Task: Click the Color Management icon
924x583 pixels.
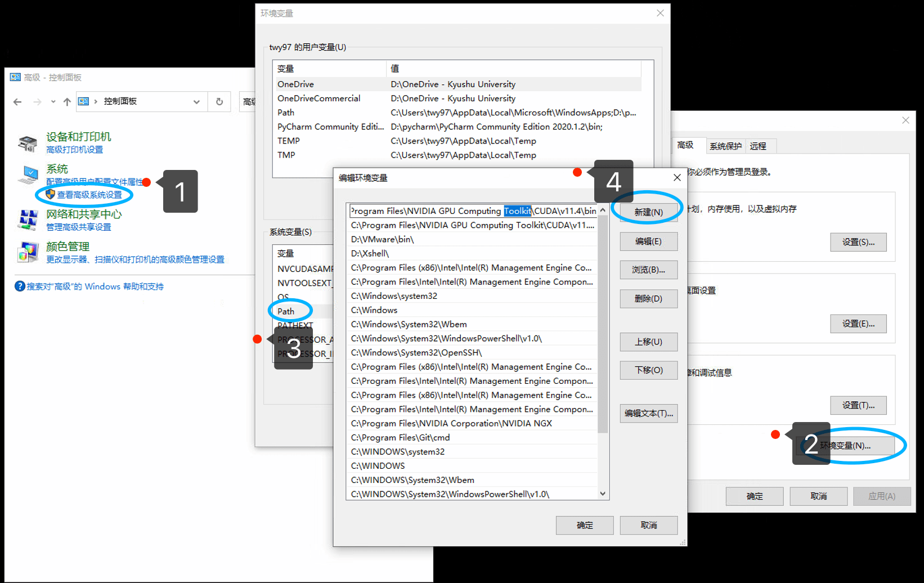Action: (x=28, y=252)
